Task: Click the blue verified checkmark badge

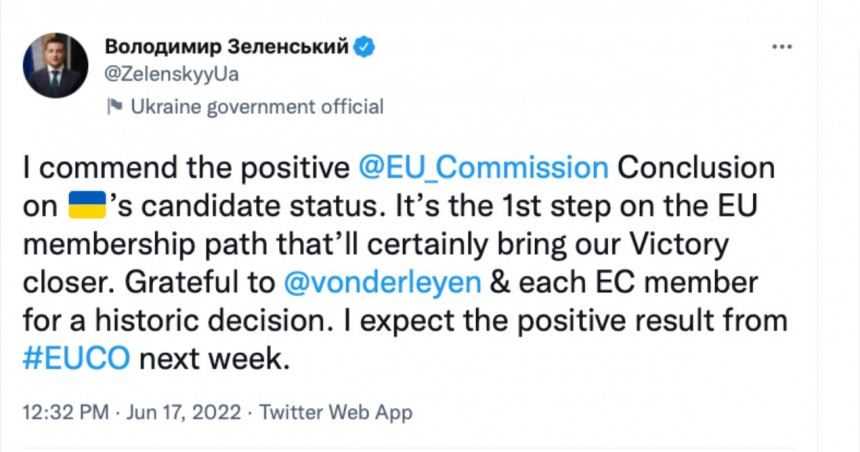Action: (x=367, y=46)
